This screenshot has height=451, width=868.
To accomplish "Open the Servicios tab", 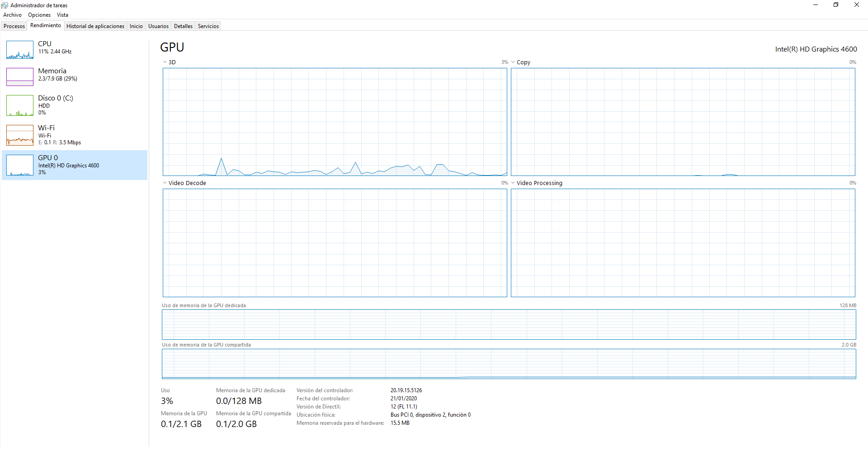I will coord(208,26).
